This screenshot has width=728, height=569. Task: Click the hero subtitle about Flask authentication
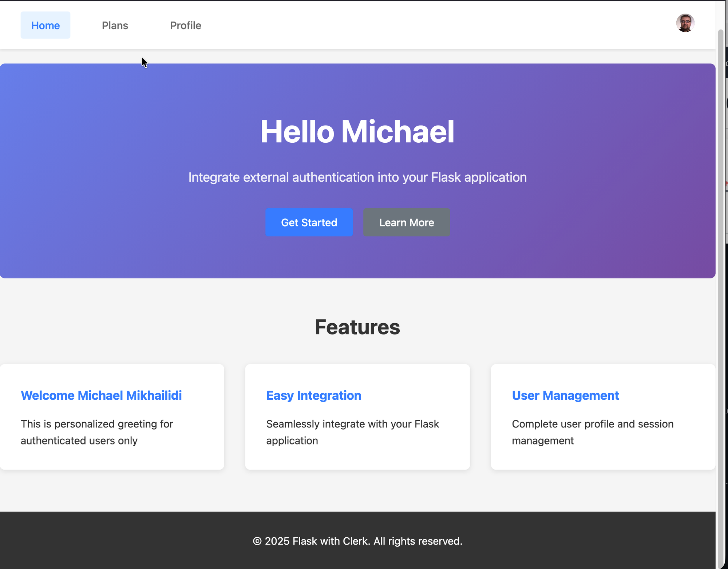pos(357,177)
